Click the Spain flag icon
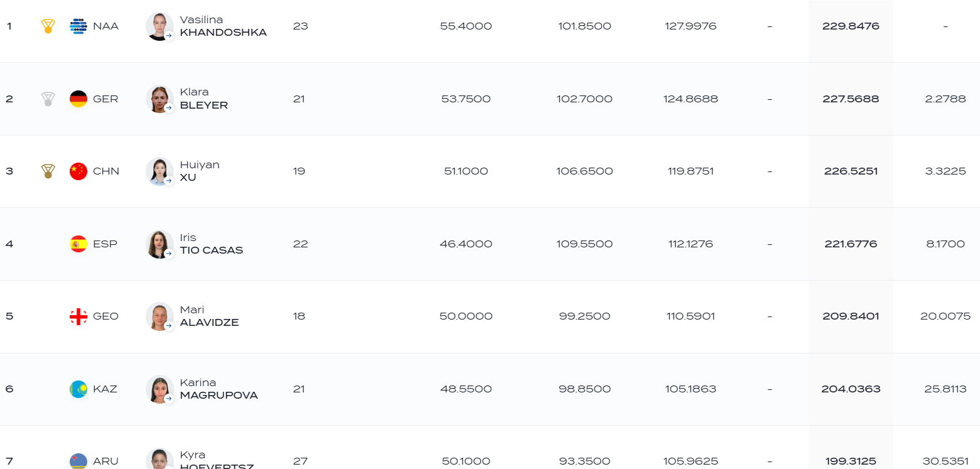The image size is (980, 469). pyautogui.click(x=78, y=244)
